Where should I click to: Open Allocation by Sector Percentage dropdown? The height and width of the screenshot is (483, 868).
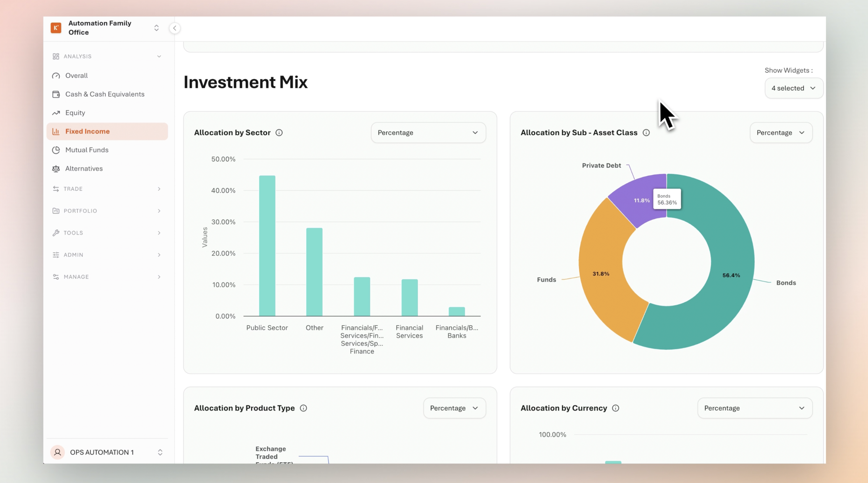click(428, 133)
